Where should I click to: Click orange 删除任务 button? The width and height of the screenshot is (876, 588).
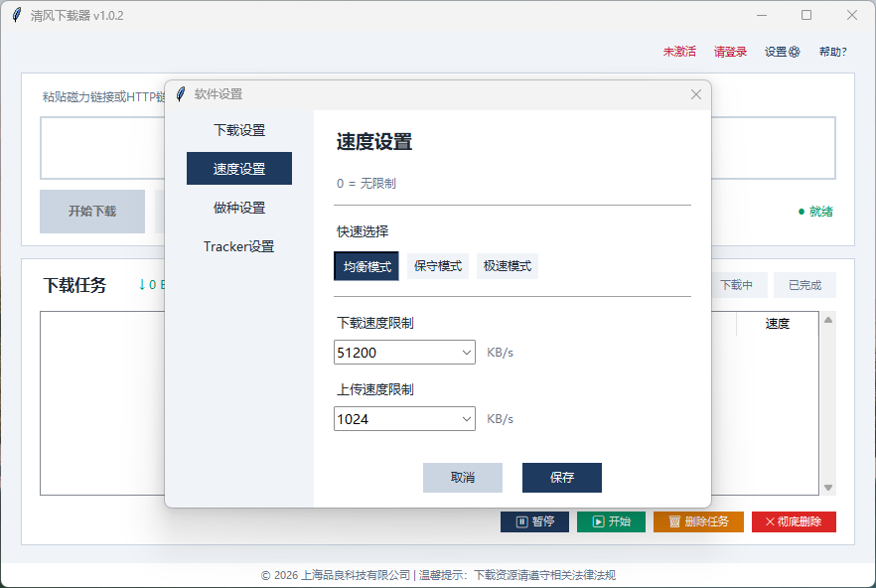(698, 522)
